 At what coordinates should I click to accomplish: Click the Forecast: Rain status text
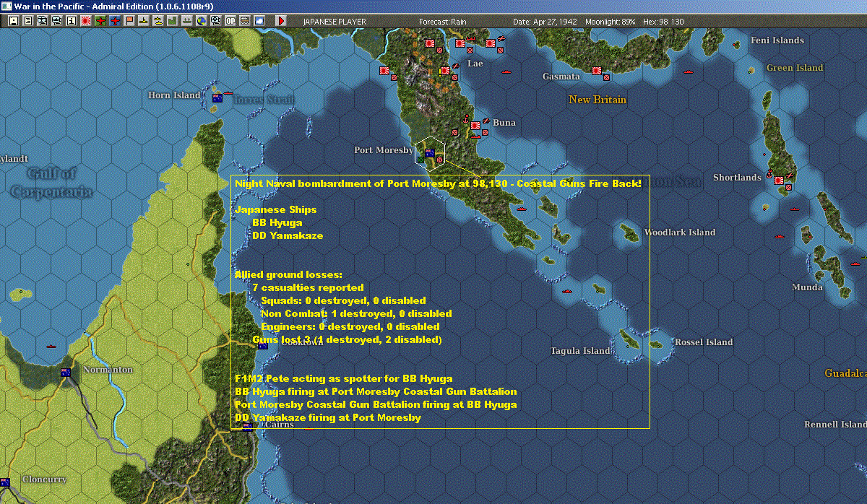[x=443, y=22]
